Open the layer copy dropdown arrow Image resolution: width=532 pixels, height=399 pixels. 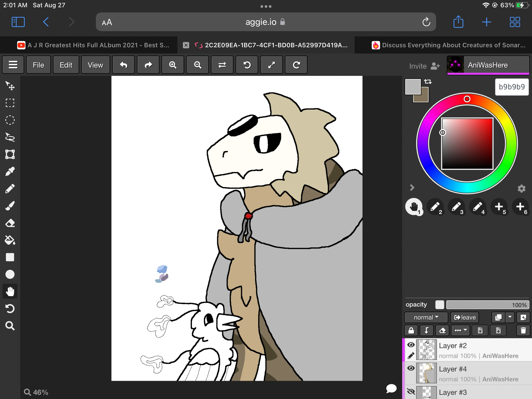510,317
